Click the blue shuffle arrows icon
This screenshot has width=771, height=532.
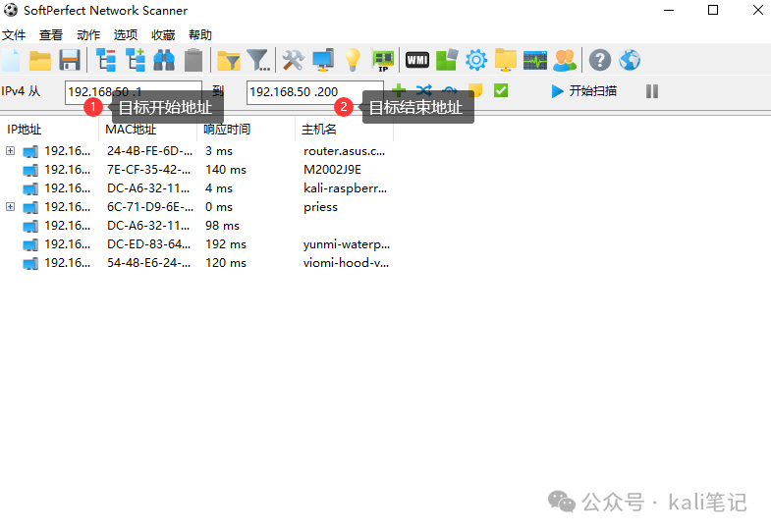coord(424,90)
